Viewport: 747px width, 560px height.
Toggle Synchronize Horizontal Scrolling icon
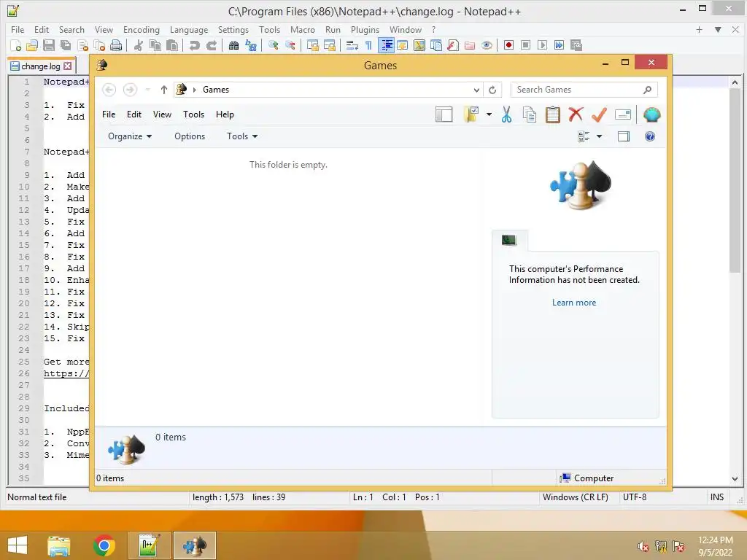tap(330, 45)
